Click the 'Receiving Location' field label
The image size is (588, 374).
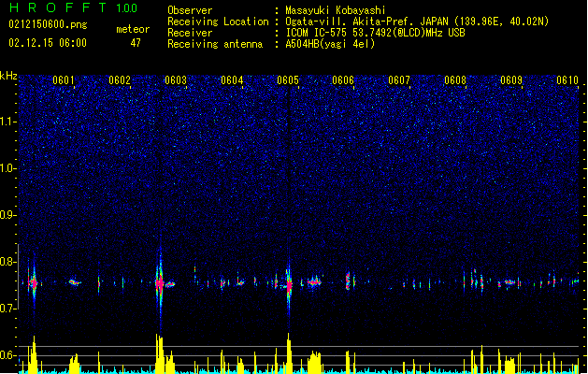(x=218, y=22)
